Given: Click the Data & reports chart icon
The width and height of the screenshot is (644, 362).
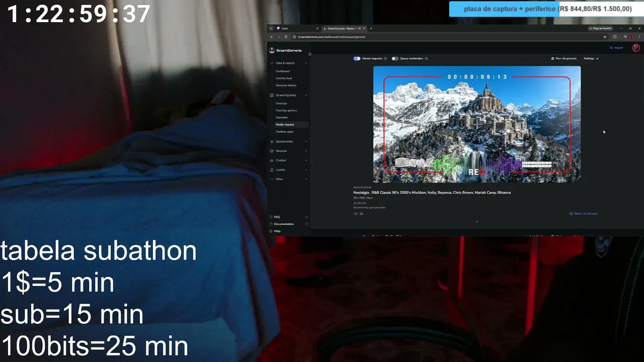Looking at the screenshot, I should 272,63.
